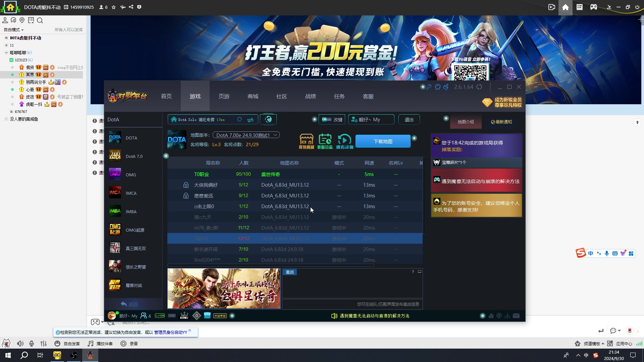Open the 地图介绍 map intro tab
The height and width of the screenshot is (362, 644).
pos(466,122)
